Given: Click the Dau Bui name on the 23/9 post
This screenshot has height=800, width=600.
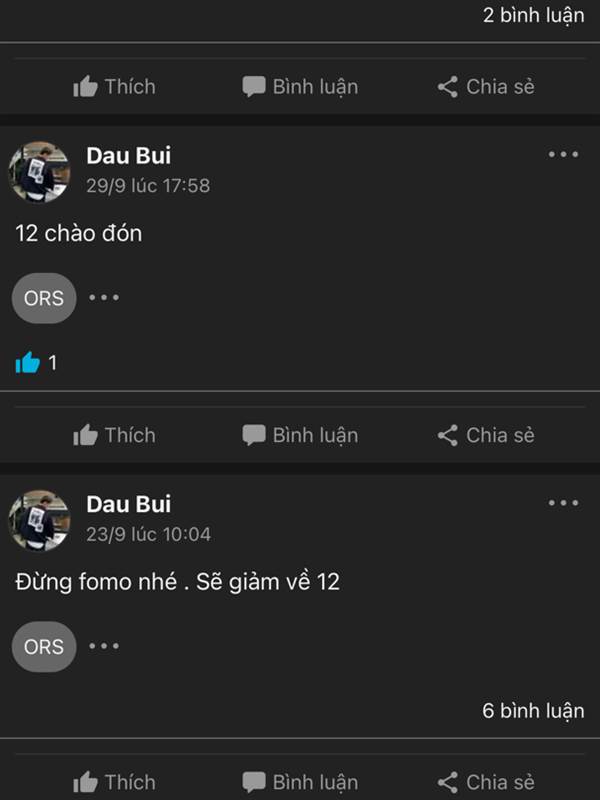Looking at the screenshot, I should pyautogui.click(x=128, y=504).
